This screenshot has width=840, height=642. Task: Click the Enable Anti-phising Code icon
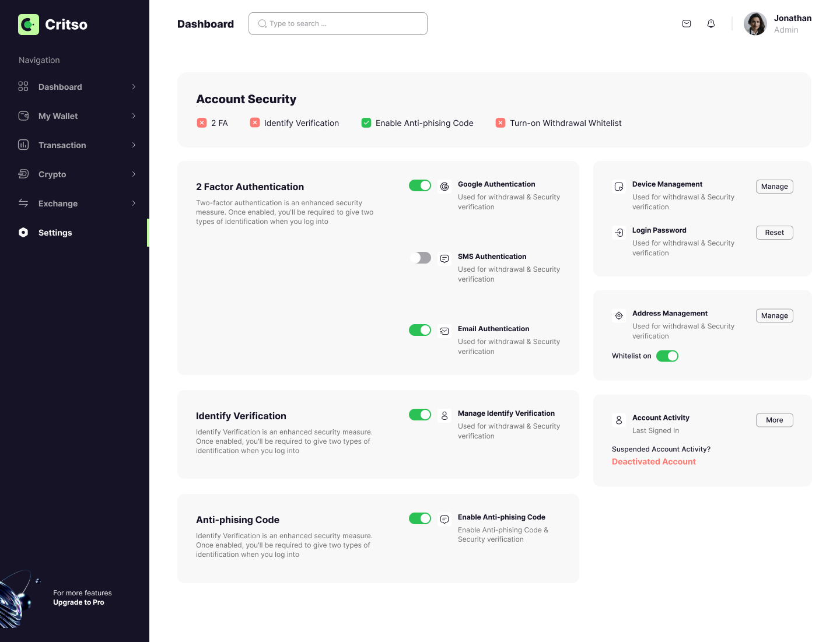point(444,520)
